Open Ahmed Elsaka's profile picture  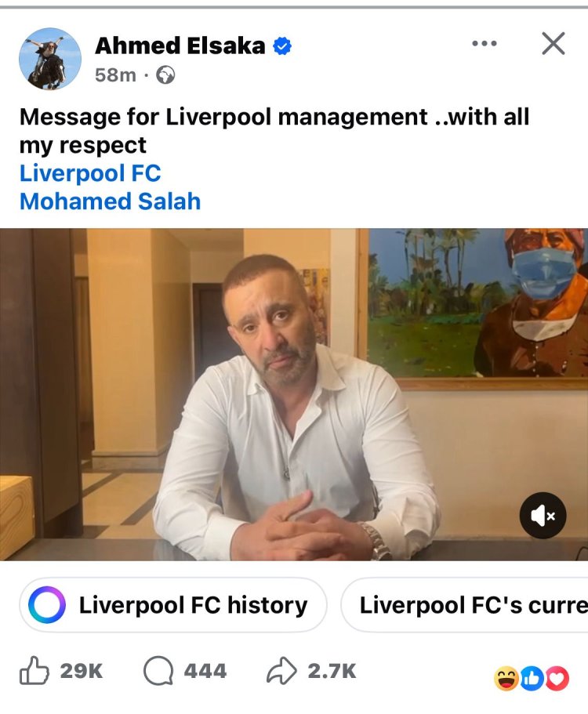click(50, 59)
